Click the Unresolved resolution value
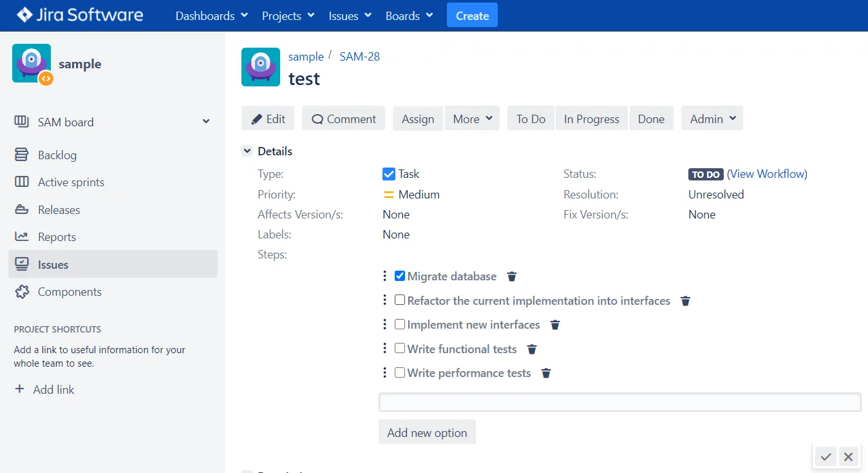The width and height of the screenshot is (868, 473). click(716, 195)
